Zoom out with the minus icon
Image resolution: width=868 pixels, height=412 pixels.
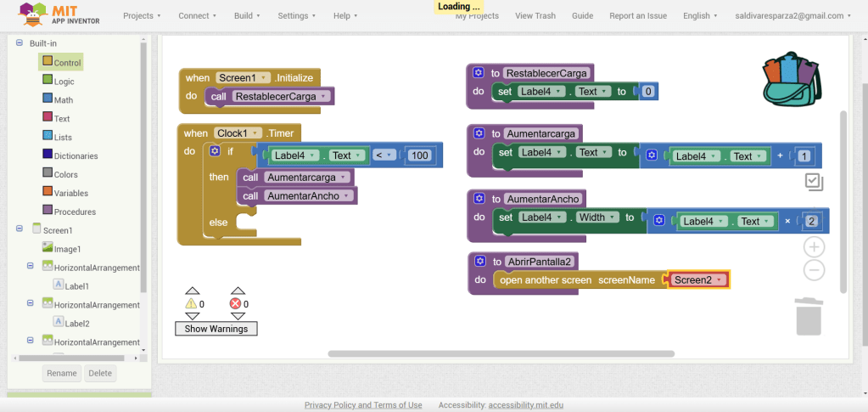(814, 270)
